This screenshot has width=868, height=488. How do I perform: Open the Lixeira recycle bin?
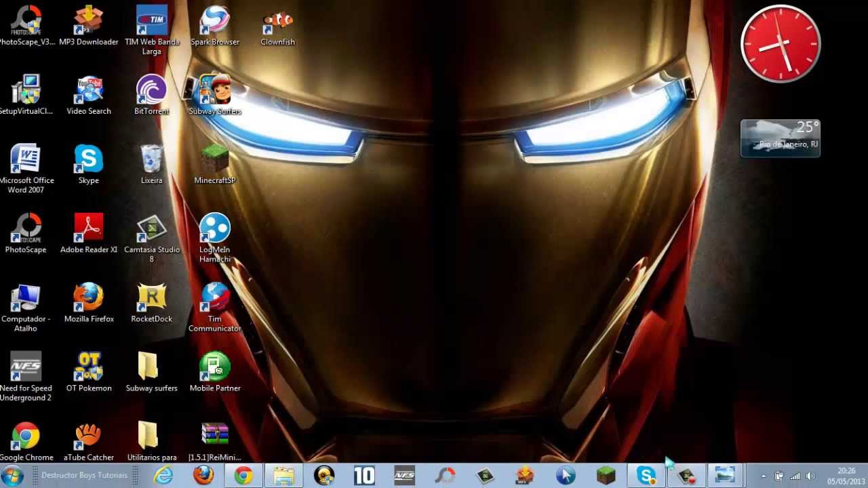pos(152,165)
